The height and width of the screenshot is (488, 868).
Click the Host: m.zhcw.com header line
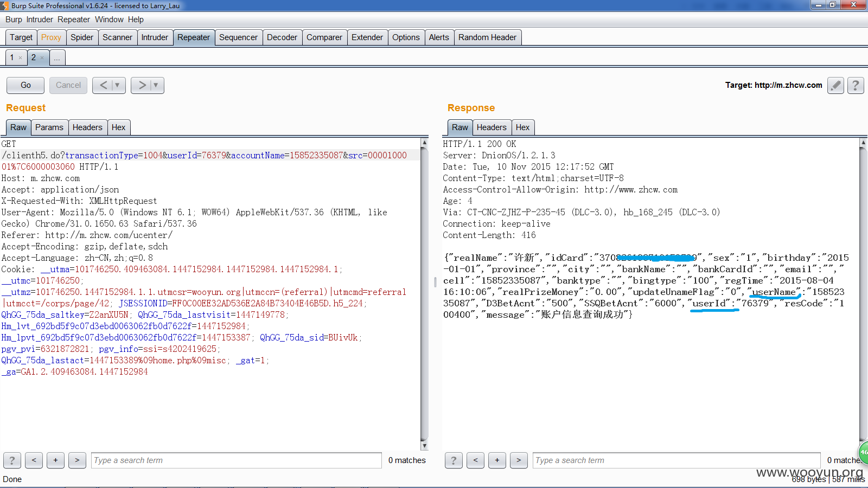(41, 178)
